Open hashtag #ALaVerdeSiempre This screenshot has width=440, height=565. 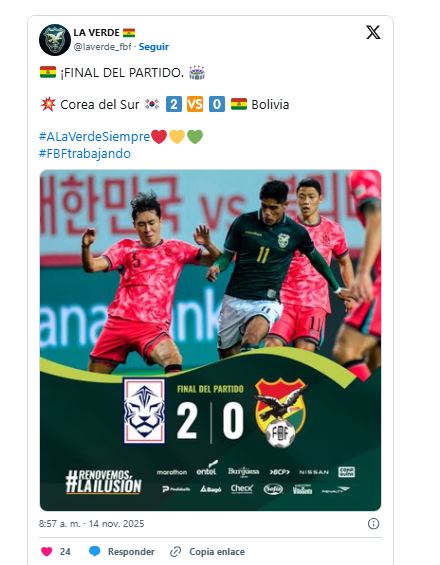point(94,137)
